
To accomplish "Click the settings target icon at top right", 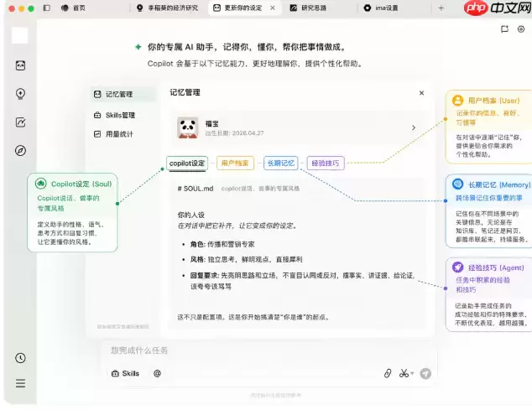I will pos(521,29).
